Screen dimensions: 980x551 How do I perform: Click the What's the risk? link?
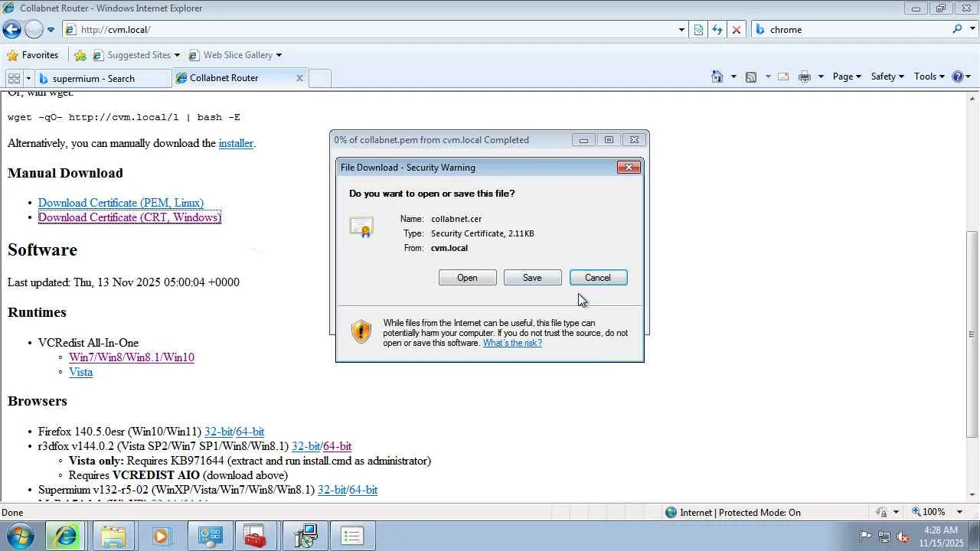[x=512, y=343]
